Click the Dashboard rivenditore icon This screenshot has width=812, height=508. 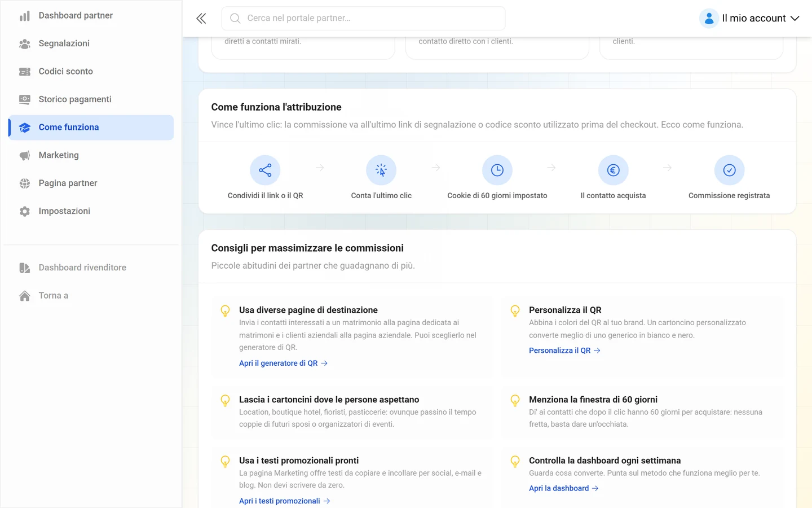coord(25,268)
